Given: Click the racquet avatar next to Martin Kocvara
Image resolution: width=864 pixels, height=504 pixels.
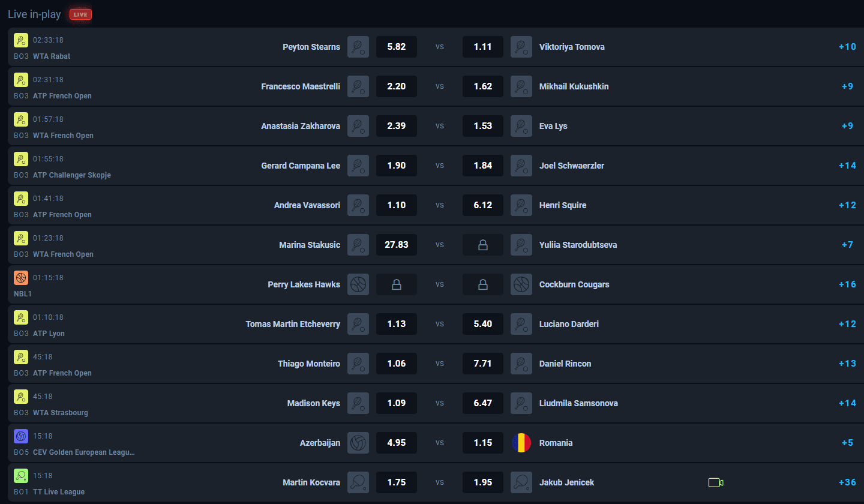Looking at the screenshot, I should [358, 482].
